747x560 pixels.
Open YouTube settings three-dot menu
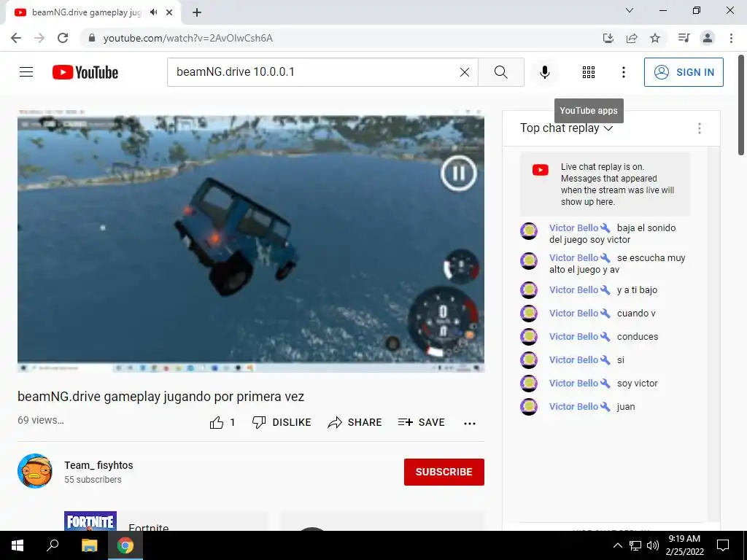pyautogui.click(x=623, y=72)
